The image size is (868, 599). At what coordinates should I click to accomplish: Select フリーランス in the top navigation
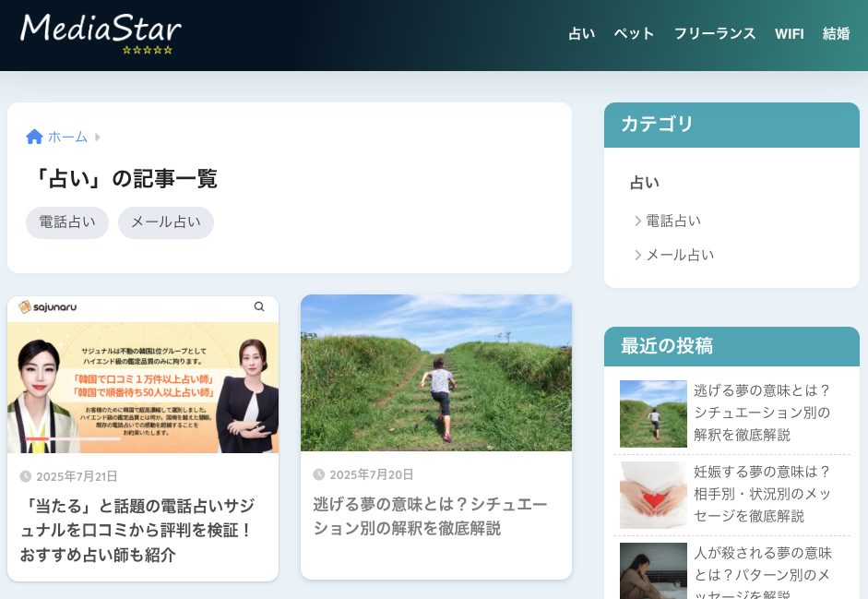(714, 34)
